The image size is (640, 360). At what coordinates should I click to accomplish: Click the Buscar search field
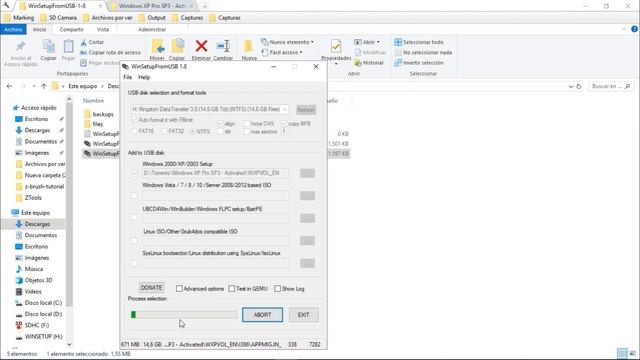tap(610, 87)
